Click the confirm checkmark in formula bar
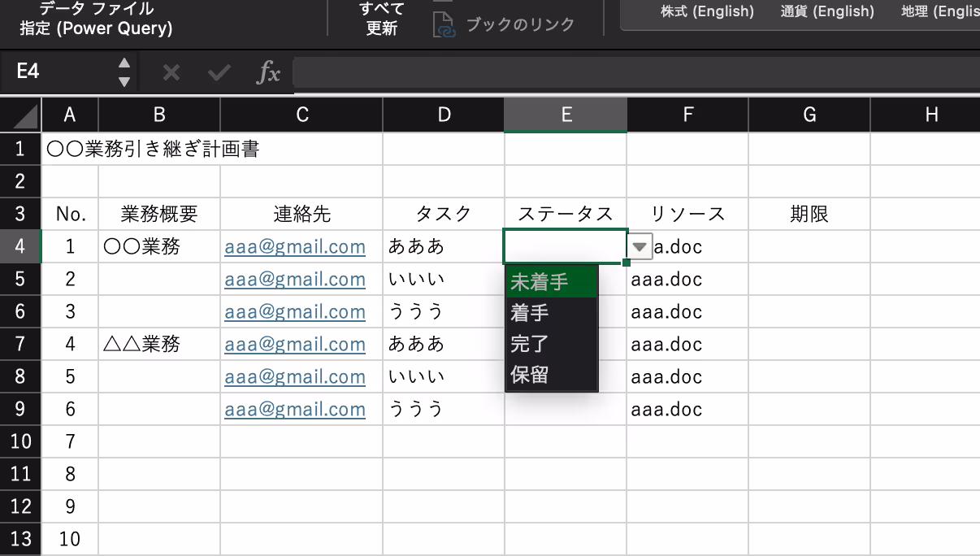The image size is (980, 556). click(x=219, y=72)
